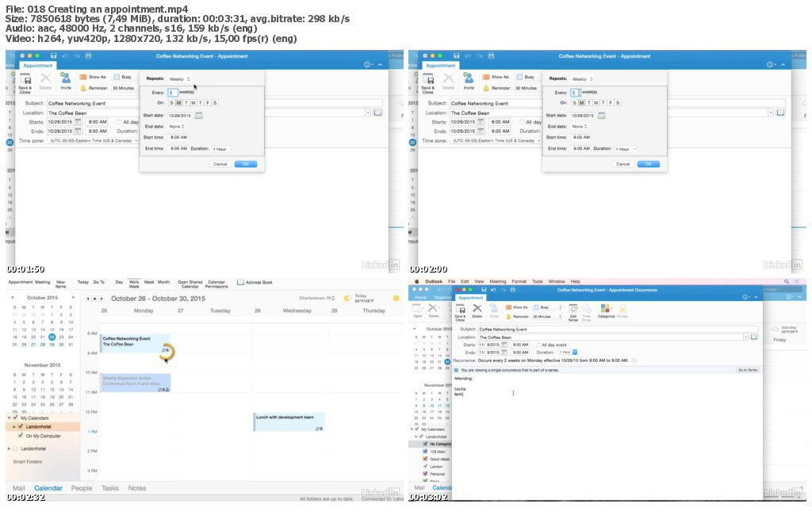The width and height of the screenshot is (812, 511).
Task: Click Save & Close icon in 00:02:00 frame
Action: coord(428,80)
